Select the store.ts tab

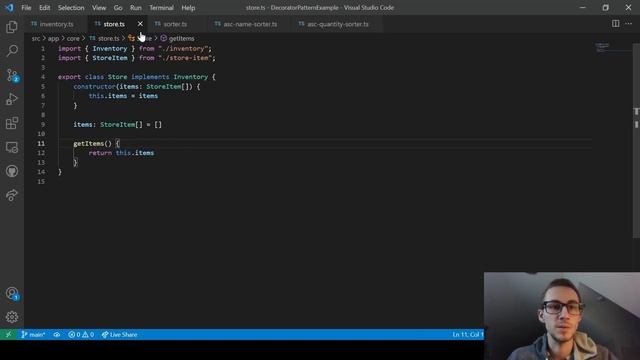point(114,24)
